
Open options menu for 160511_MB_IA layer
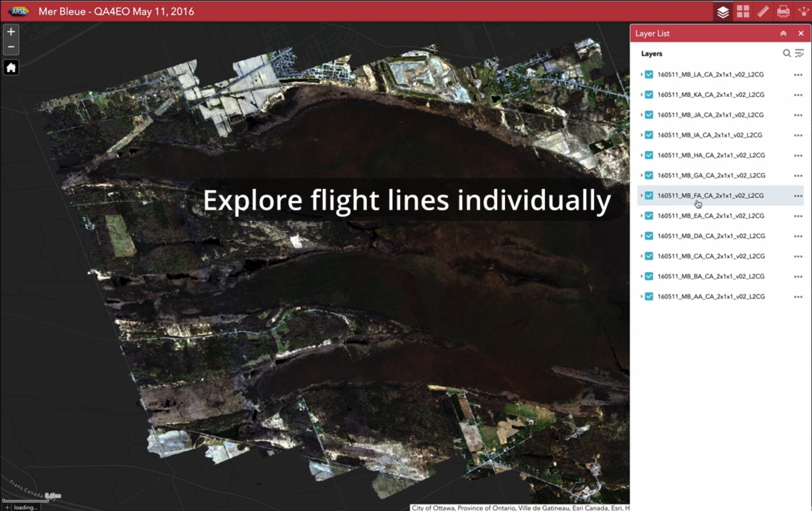(798, 135)
